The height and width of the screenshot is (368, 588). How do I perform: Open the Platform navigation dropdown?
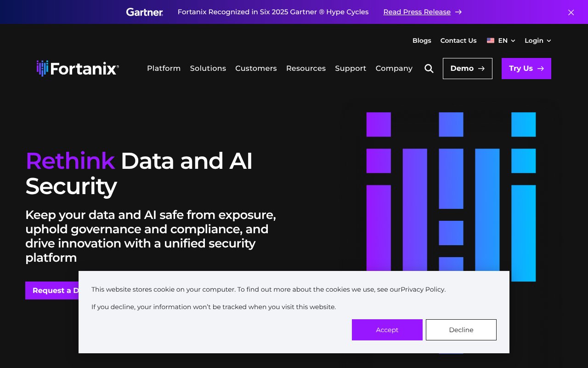point(164,68)
